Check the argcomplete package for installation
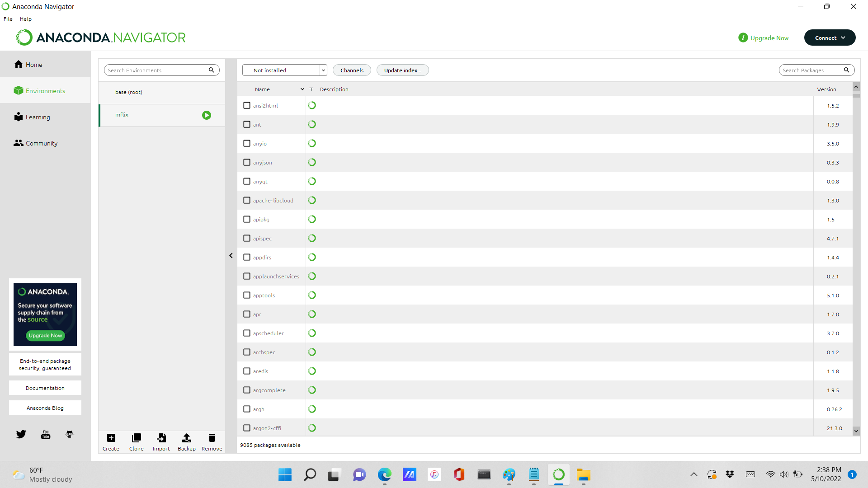 tap(247, 389)
